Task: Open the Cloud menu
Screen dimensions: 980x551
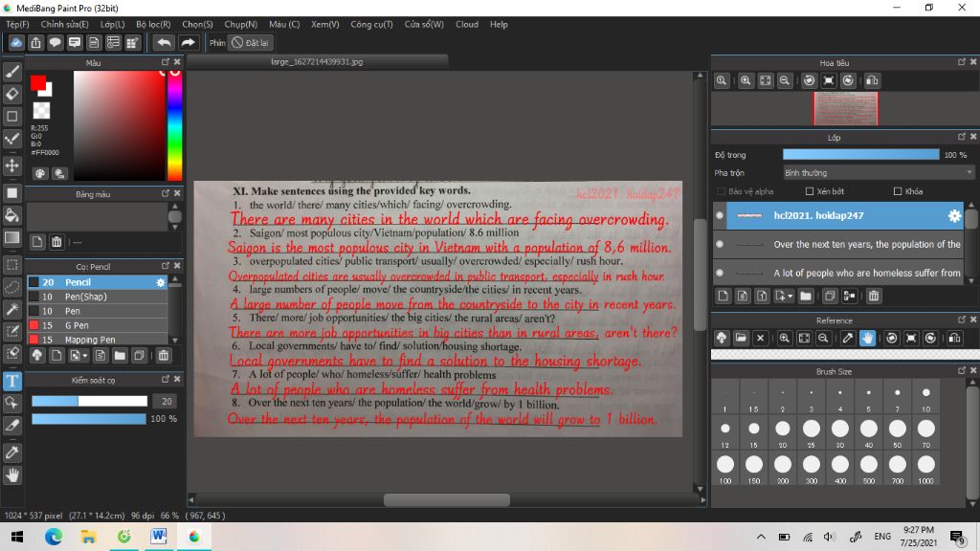Action: click(x=467, y=24)
